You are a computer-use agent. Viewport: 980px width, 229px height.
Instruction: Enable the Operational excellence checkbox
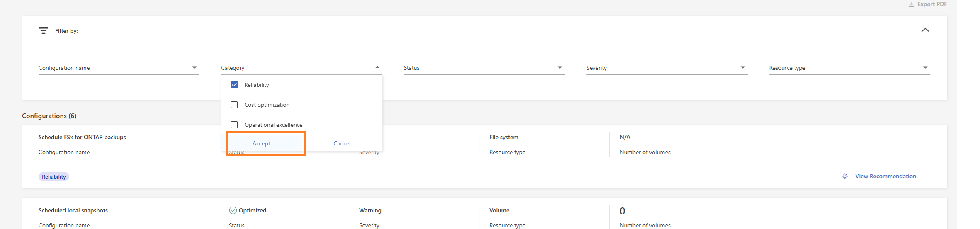pyautogui.click(x=234, y=125)
